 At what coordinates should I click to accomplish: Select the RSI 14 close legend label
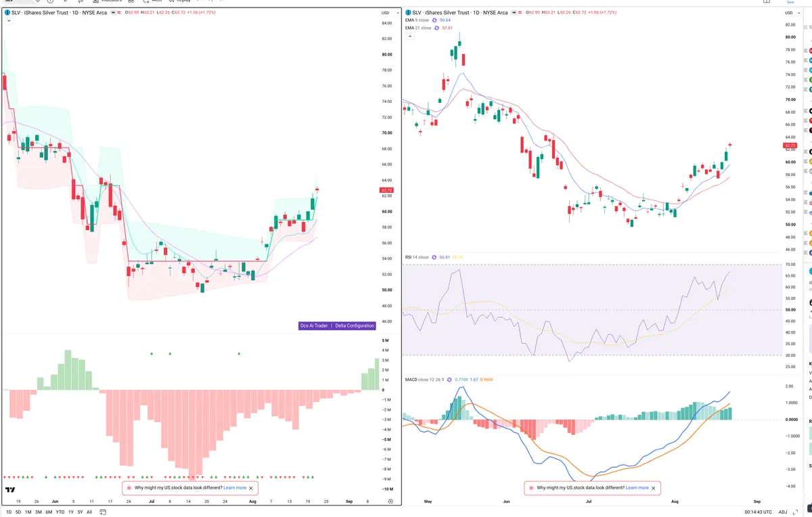pyautogui.click(x=417, y=257)
